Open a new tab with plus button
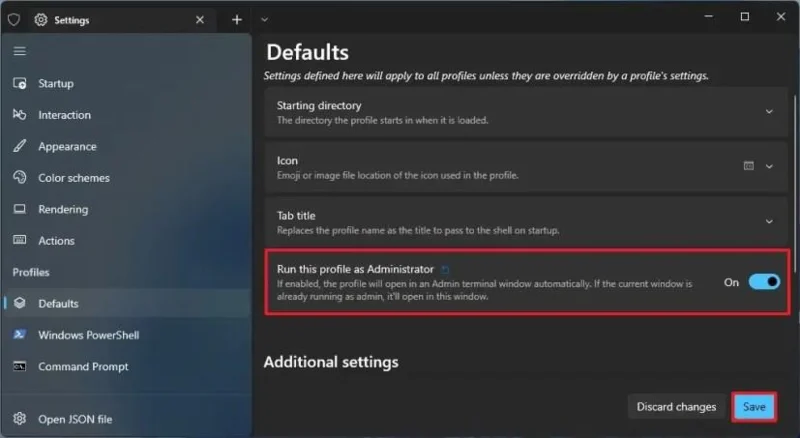This screenshot has width=800, height=438. pos(237,19)
